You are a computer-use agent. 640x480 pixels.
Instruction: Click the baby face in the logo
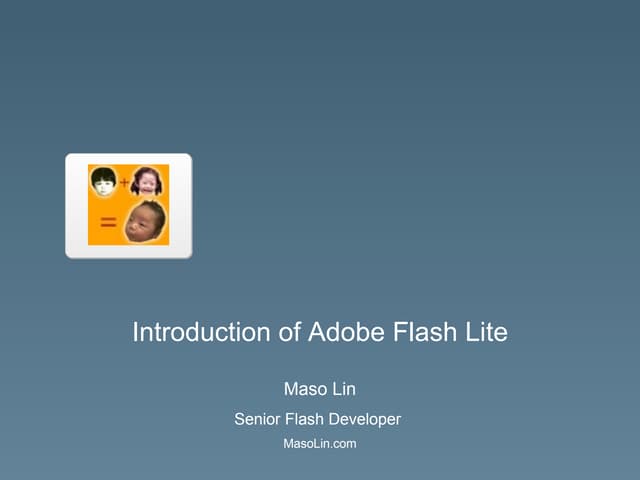pos(144,222)
